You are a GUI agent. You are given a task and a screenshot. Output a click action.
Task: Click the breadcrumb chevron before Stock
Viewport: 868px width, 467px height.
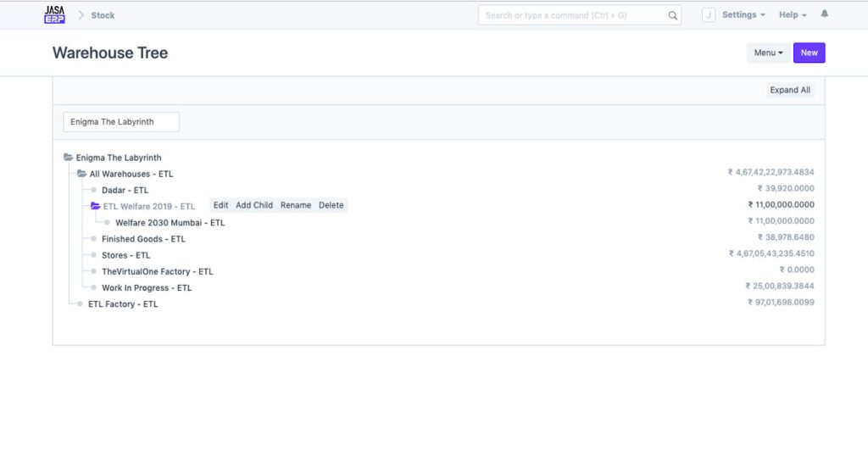81,15
